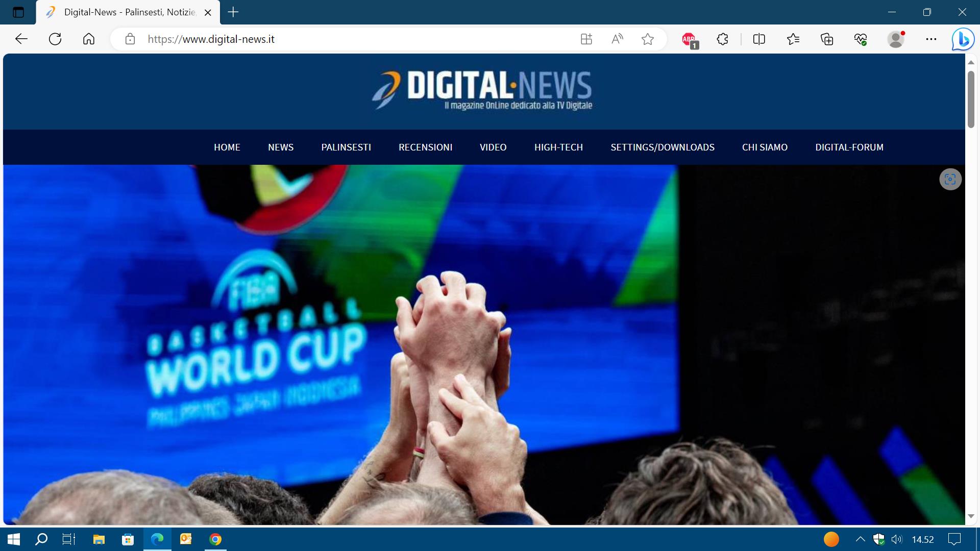980x551 pixels.
Task: Click the Digital-News site logo
Action: coord(482,90)
